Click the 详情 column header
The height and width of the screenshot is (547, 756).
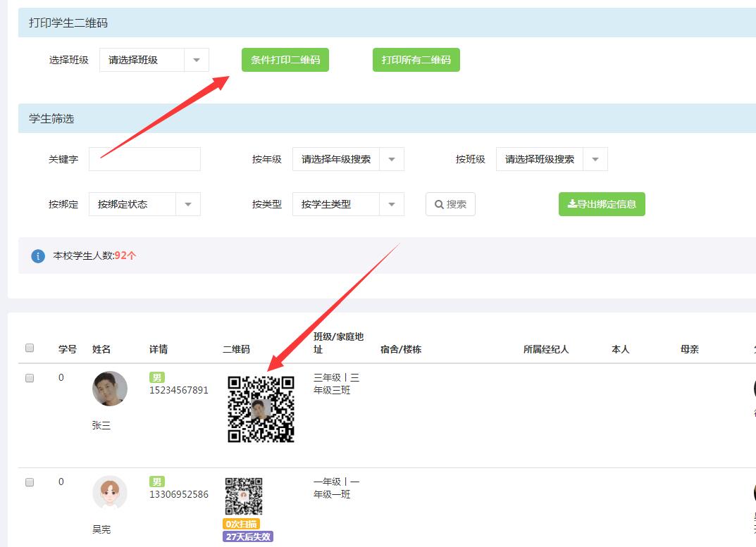(x=159, y=349)
